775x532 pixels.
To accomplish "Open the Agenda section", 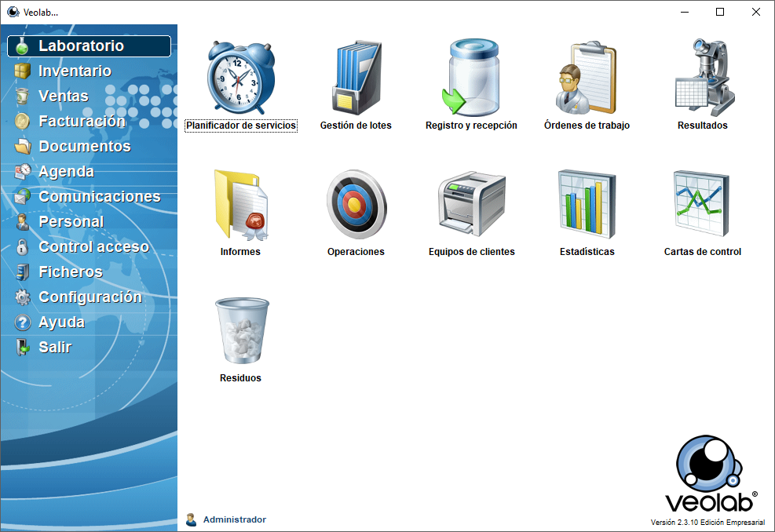I will pos(66,171).
